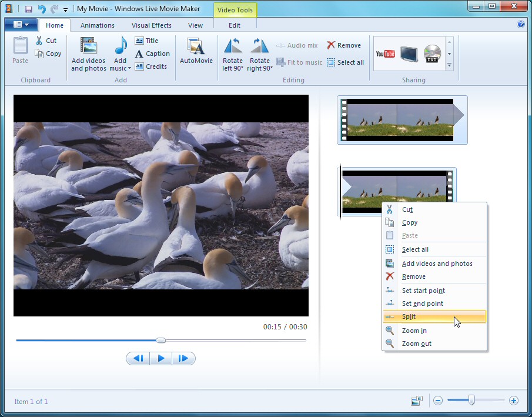Choose Select all in the context menu
This screenshot has height=417, width=532.
click(434, 249)
